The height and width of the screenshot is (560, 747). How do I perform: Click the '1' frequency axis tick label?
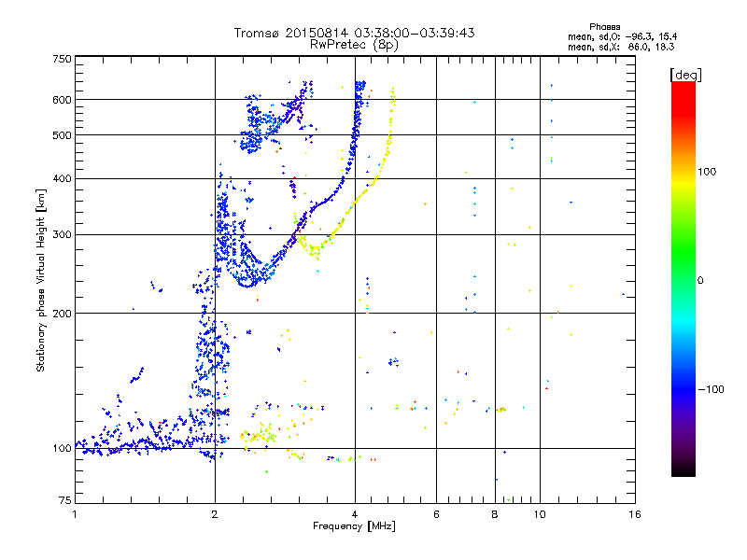pos(75,514)
